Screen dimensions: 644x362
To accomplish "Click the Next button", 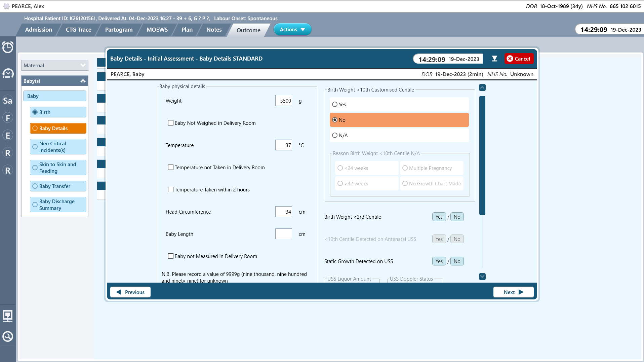I will pyautogui.click(x=514, y=292).
